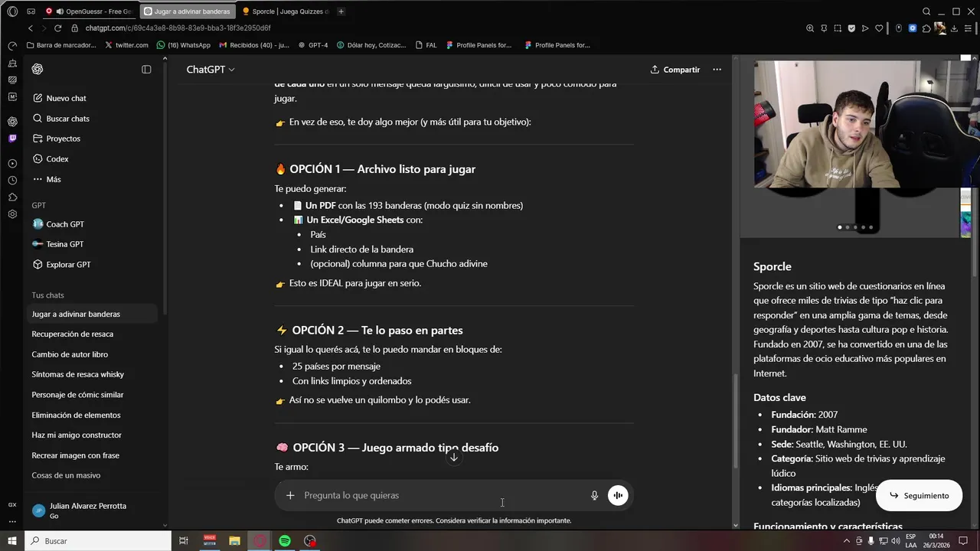Open the twitter.com bookmark
This screenshot has height=551, width=980.
pos(126,45)
